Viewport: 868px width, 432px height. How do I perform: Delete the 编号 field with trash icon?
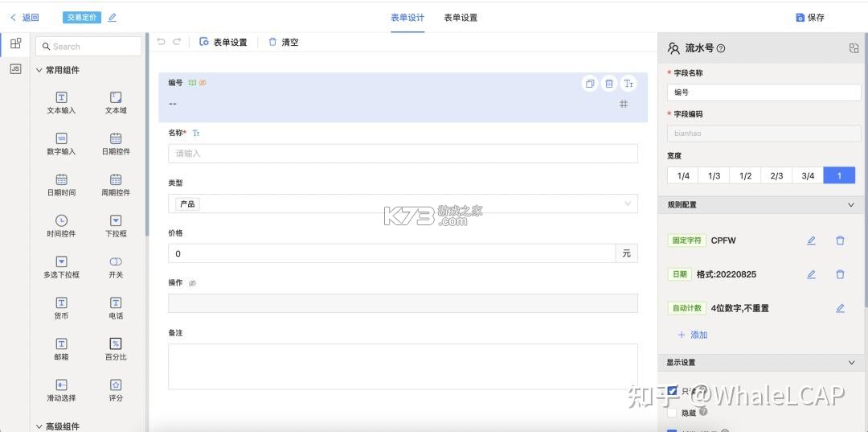point(609,84)
